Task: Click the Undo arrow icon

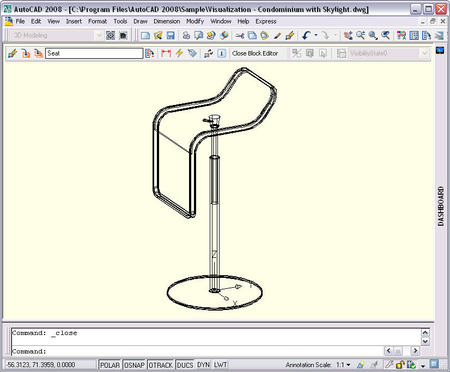Action: [x=306, y=35]
